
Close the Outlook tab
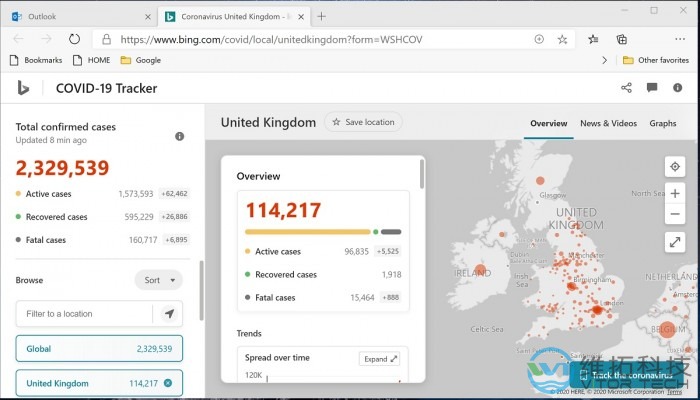(148, 17)
